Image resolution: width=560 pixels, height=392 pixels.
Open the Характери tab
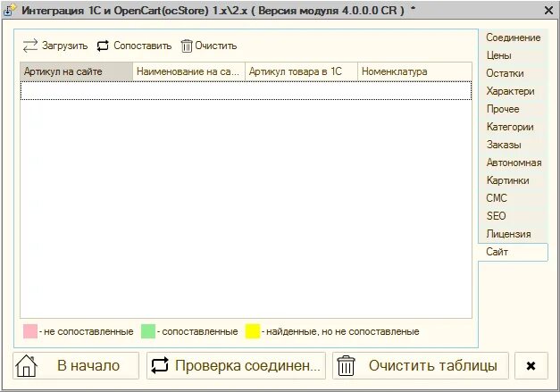(x=513, y=91)
